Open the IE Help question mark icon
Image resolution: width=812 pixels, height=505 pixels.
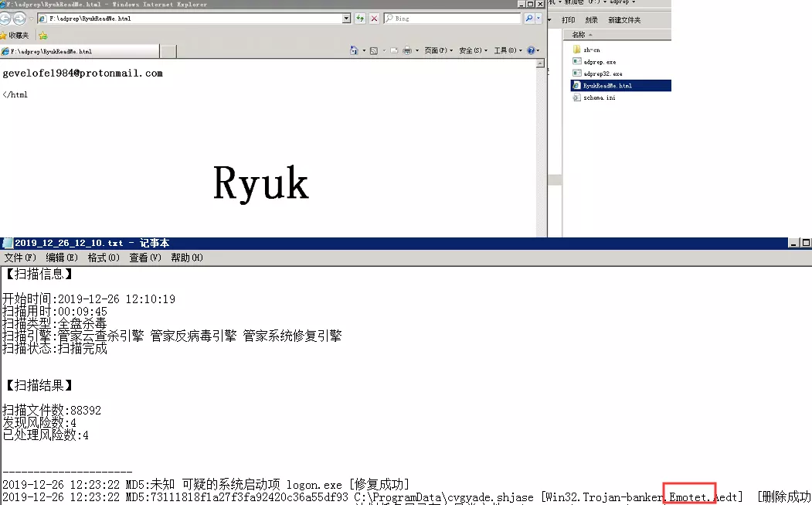[x=531, y=50]
